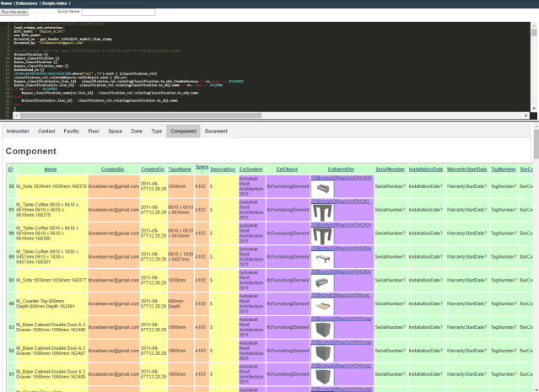Open coffee table thumbnail in row 91

click(323, 212)
